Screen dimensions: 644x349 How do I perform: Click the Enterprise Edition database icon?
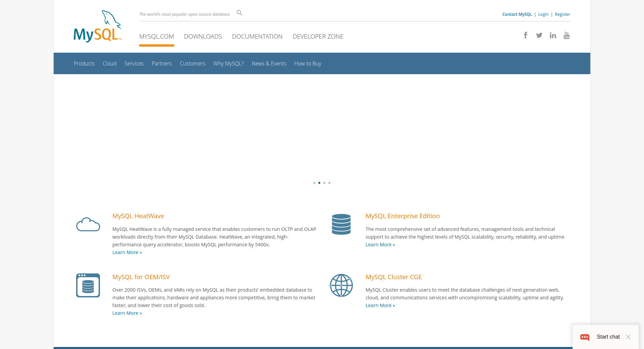(341, 224)
